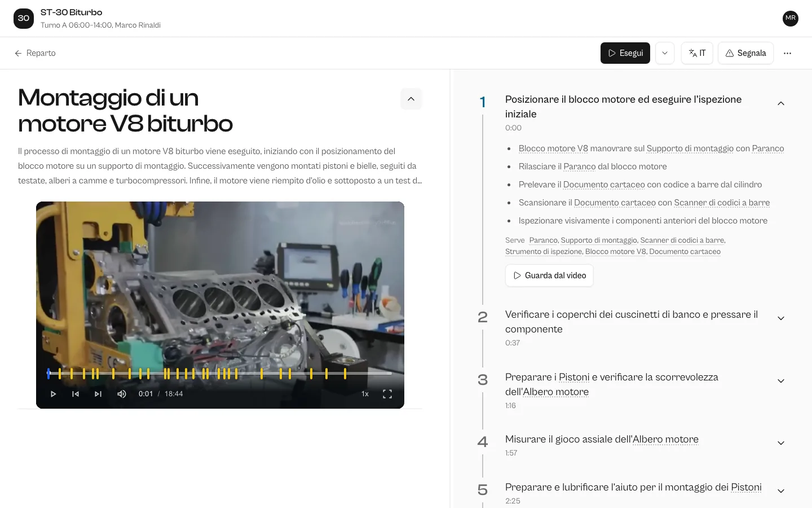Go back to Reparto

[x=35, y=53]
